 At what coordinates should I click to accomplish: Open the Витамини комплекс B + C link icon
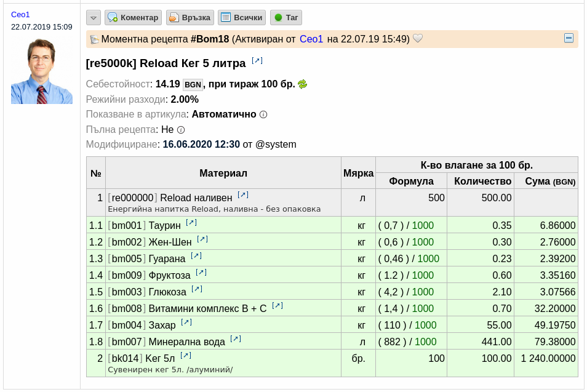tap(278, 305)
